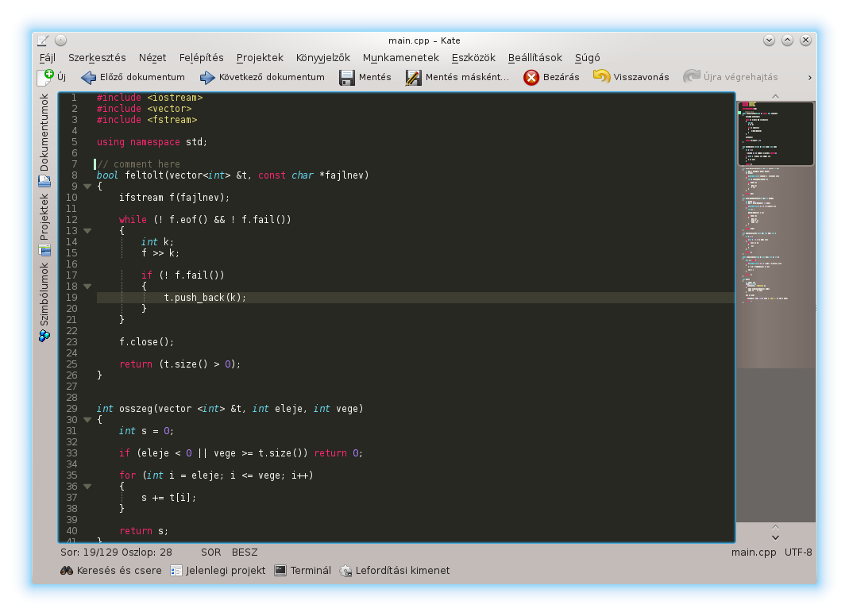
Task: Click the Mentés másként save-as icon
Action: [x=413, y=78]
